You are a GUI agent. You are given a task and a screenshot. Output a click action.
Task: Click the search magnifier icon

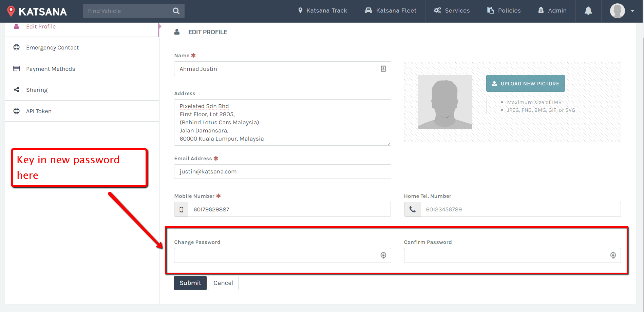tap(176, 11)
